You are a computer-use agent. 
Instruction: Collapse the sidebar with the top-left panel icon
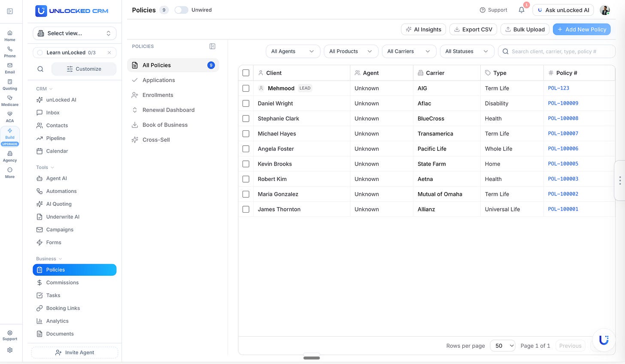(x=10, y=11)
